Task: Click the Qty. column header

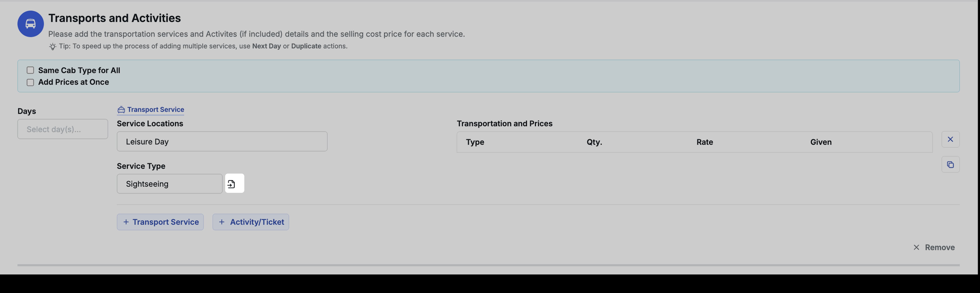Action: point(594,142)
